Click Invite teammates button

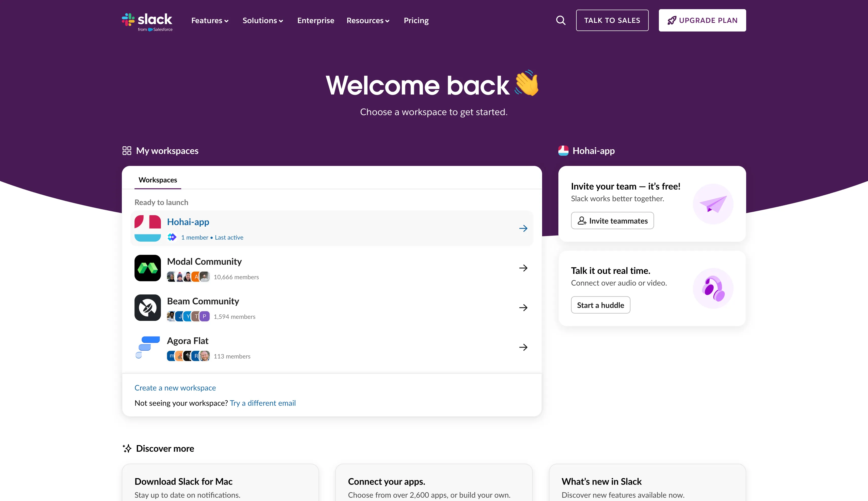point(612,221)
